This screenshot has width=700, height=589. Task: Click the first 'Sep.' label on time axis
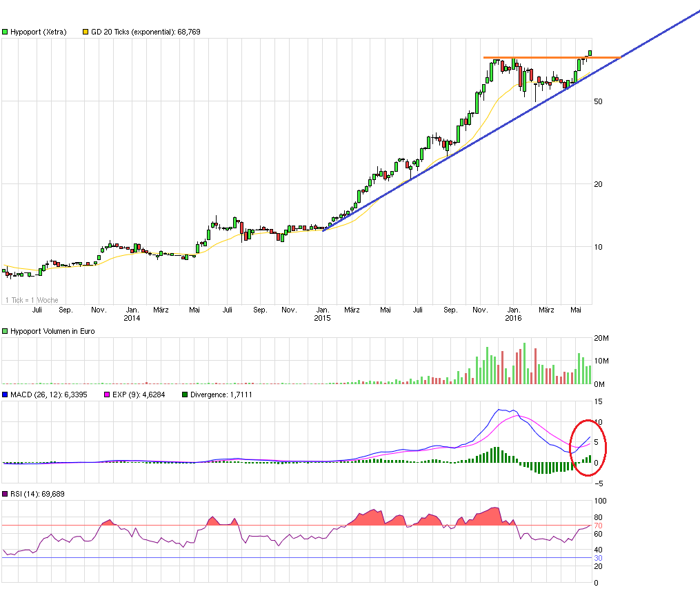click(66, 310)
